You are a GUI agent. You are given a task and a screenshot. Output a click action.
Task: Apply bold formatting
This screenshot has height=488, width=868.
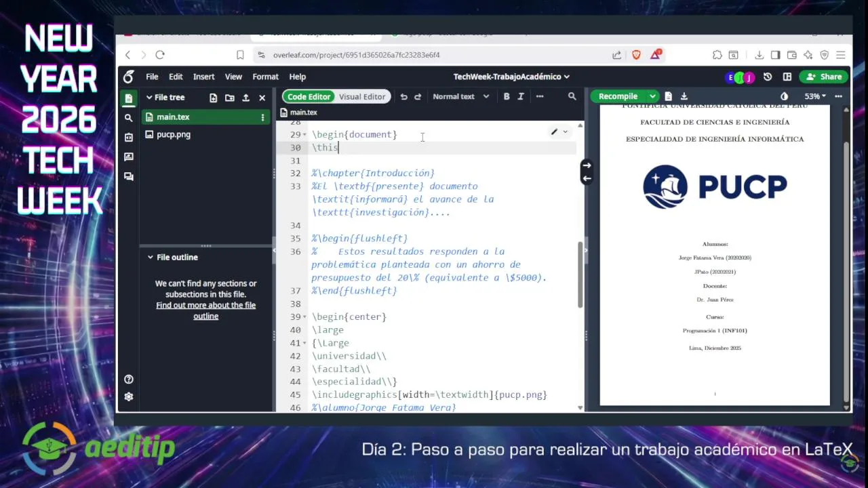click(x=506, y=97)
